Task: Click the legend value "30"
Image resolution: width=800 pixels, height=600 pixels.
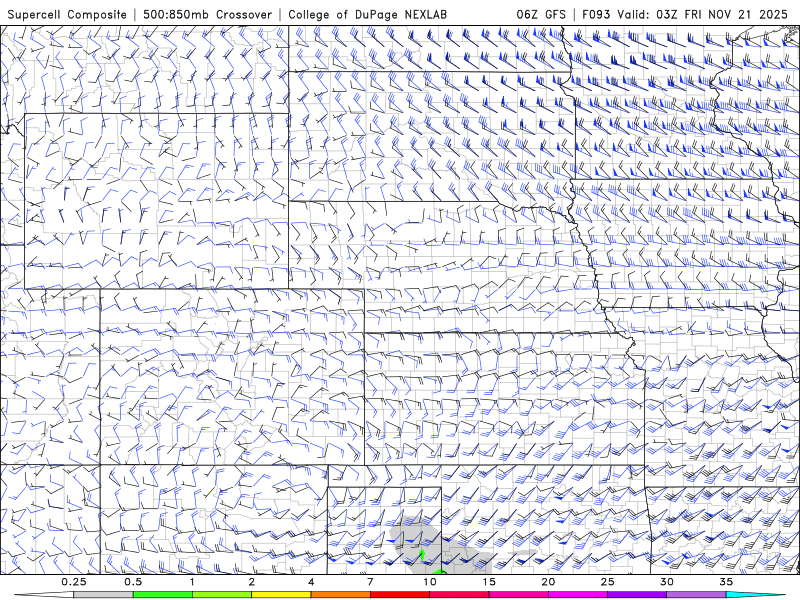Action: [666, 582]
